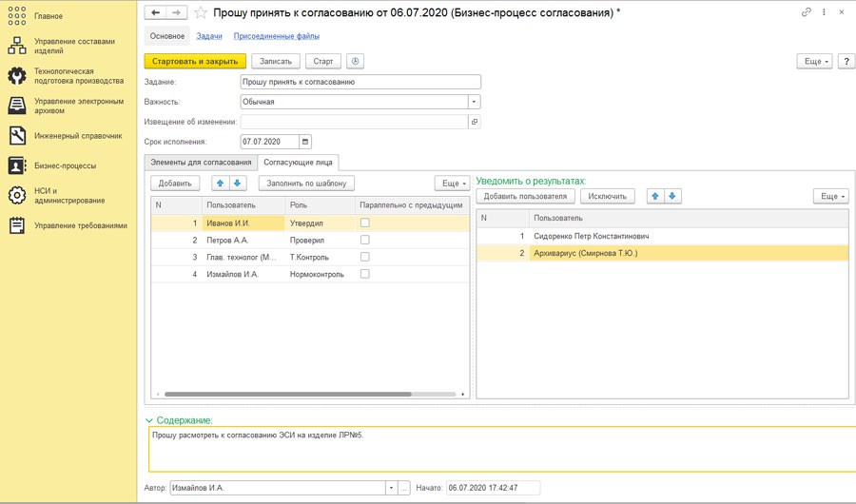Collapse the Содержание section

(x=149, y=420)
